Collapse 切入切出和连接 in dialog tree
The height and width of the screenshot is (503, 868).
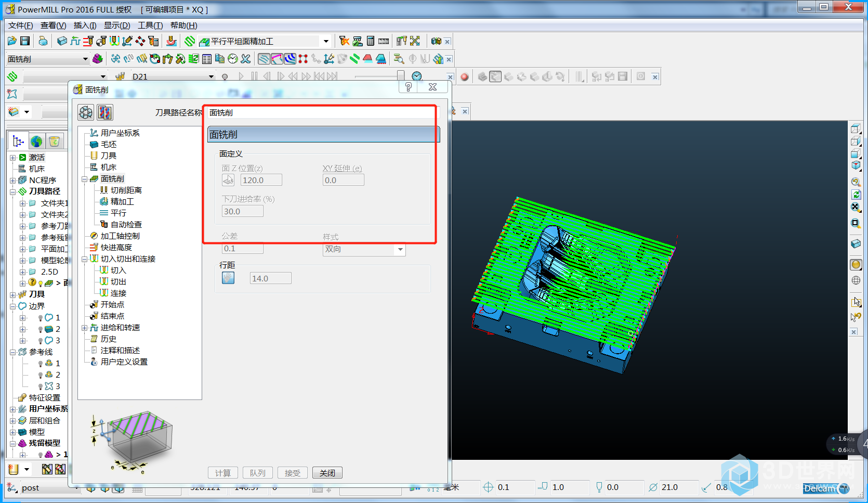click(x=85, y=259)
